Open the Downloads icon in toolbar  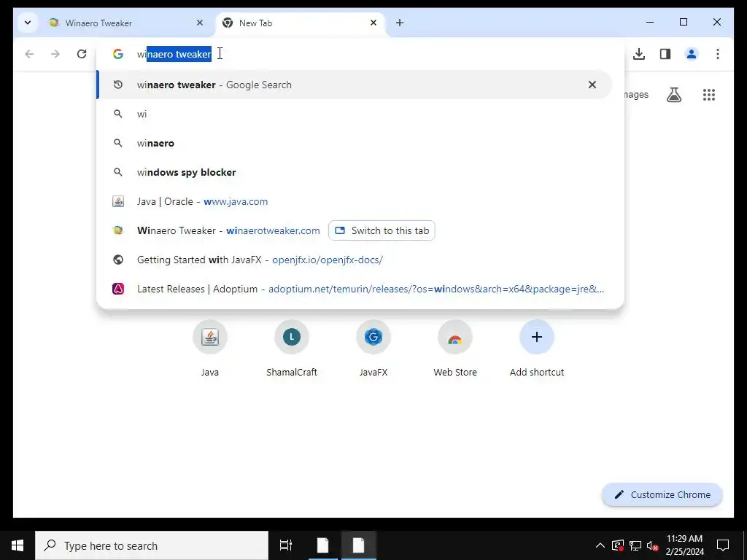click(639, 54)
